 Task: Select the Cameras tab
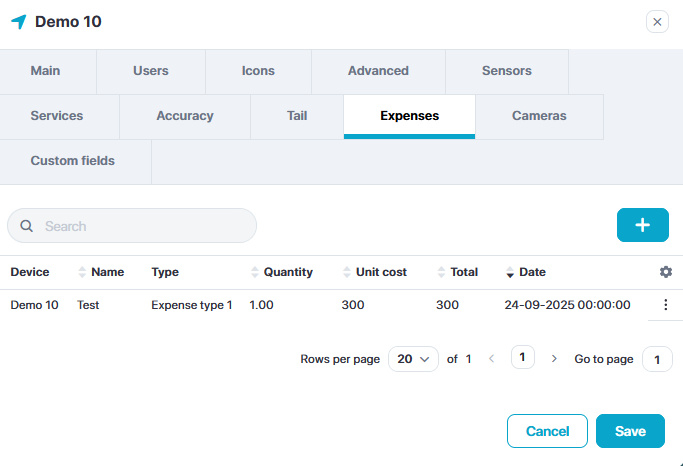point(539,116)
